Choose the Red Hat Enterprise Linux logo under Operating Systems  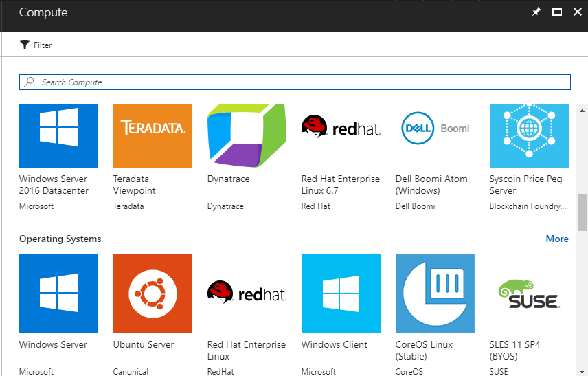point(247,294)
